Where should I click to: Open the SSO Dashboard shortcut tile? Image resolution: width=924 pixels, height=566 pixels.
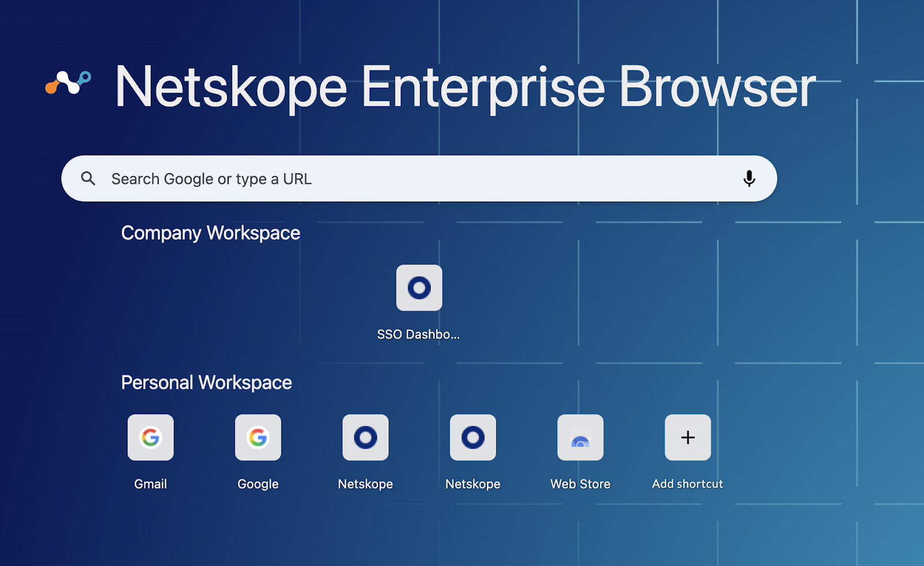point(419,288)
